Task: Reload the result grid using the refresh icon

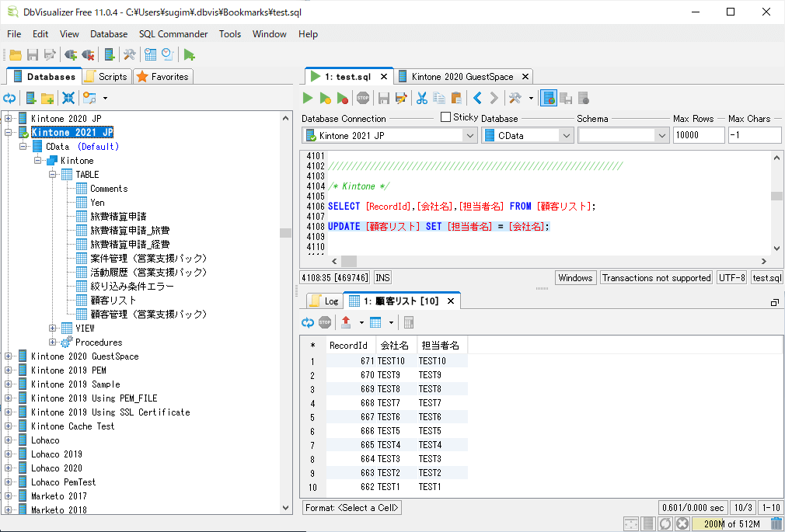Action: click(308, 322)
